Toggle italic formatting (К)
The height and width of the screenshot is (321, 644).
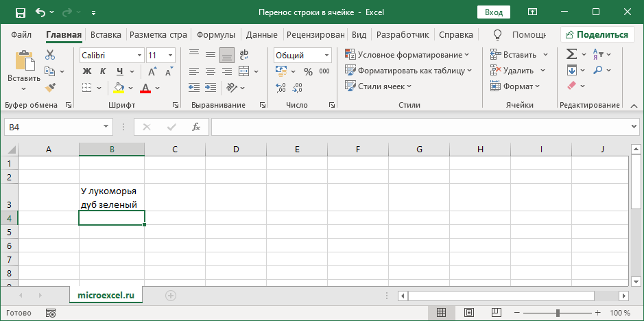click(103, 71)
